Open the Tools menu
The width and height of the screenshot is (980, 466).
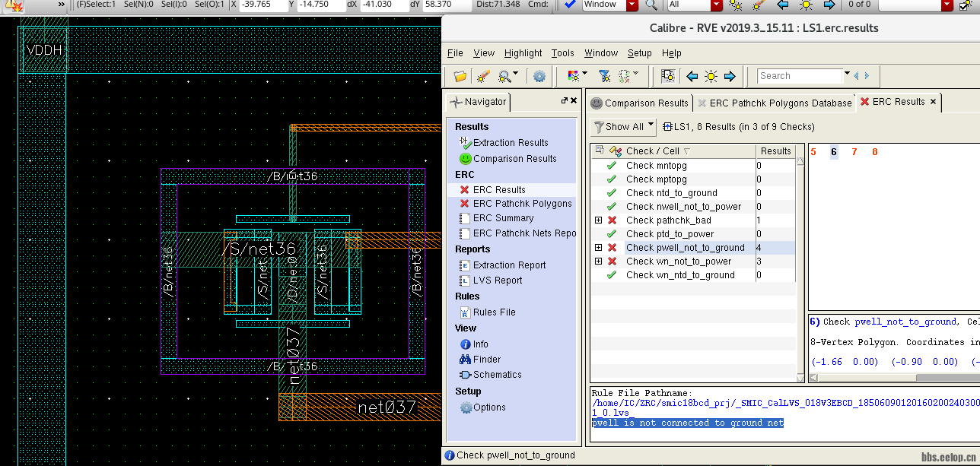coord(562,53)
